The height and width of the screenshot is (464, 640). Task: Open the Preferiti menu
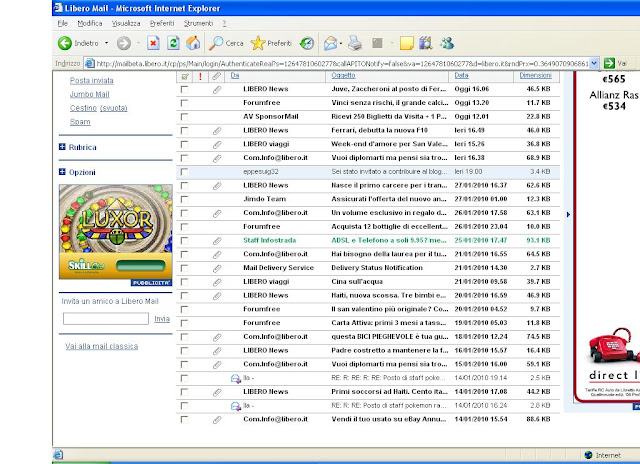pyautogui.click(x=162, y=23)
